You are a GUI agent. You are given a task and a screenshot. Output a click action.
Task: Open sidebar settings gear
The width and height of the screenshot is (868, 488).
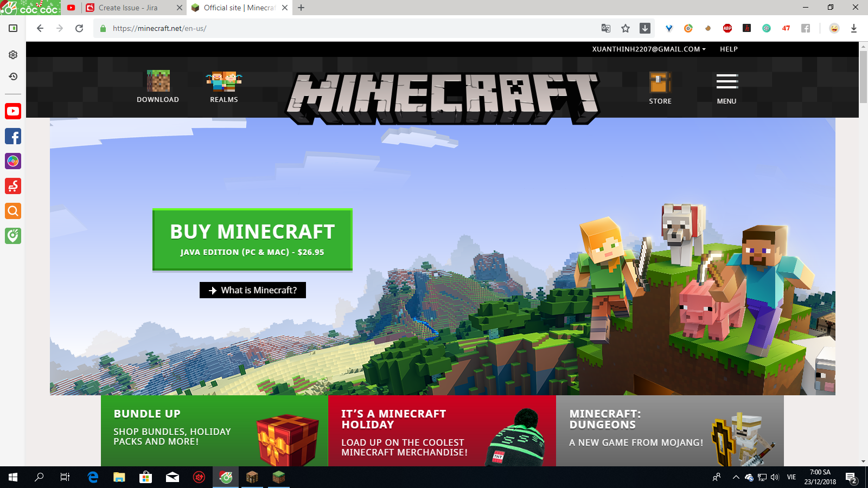[13, 55]
